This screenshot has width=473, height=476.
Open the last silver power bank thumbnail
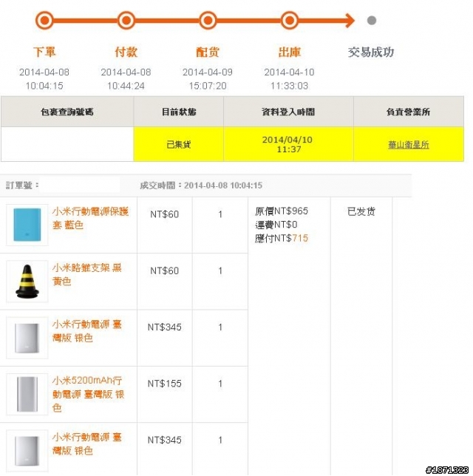coord(27,451)
